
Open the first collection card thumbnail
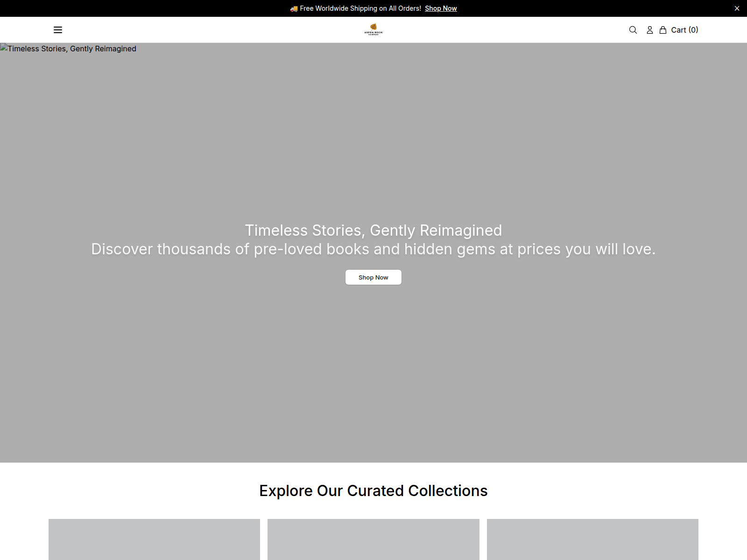click(x=154, y=539)
